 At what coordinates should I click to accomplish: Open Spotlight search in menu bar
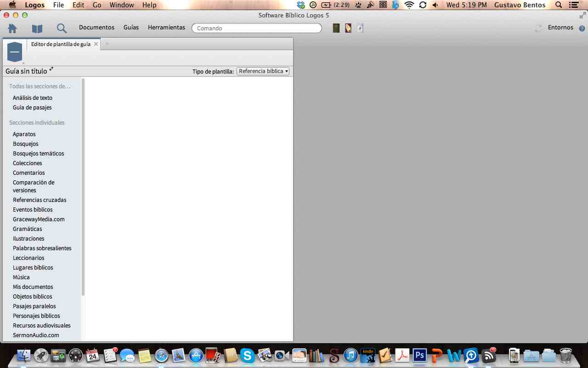coord(559,5)
